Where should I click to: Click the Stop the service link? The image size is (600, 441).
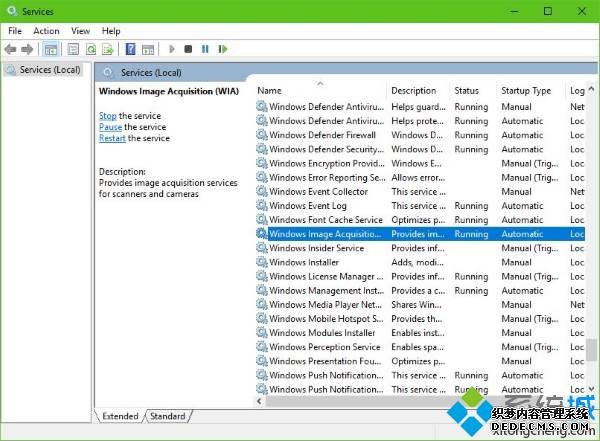pyautogui.click(x=108, y=116)
